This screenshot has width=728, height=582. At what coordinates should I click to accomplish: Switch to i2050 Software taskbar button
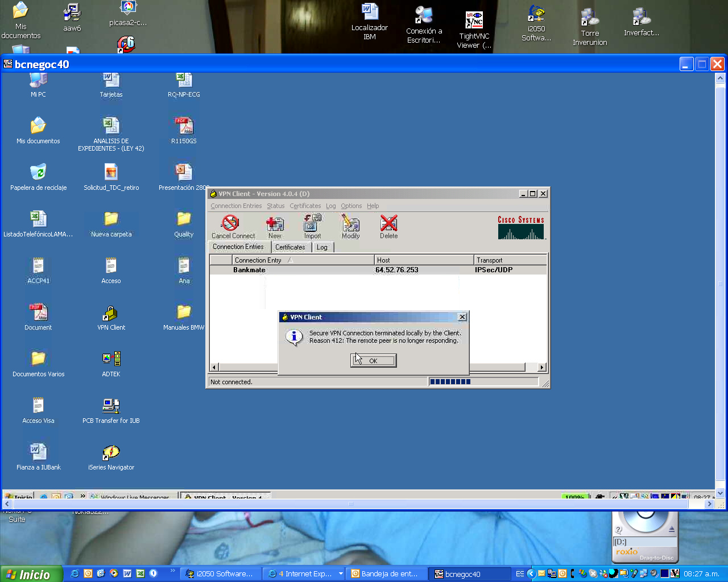(221, 573)
